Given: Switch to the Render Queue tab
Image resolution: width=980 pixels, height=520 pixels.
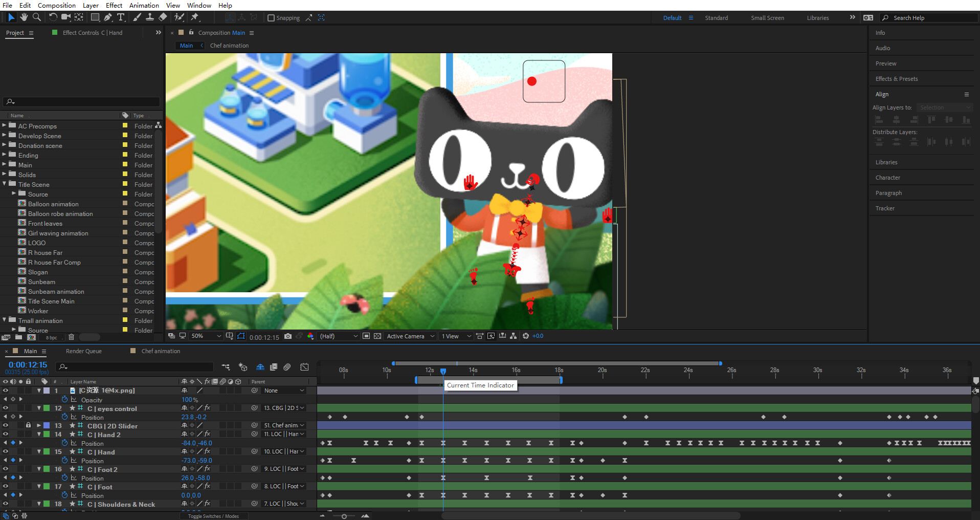Looking at the screenshot, I should [84, 351].
